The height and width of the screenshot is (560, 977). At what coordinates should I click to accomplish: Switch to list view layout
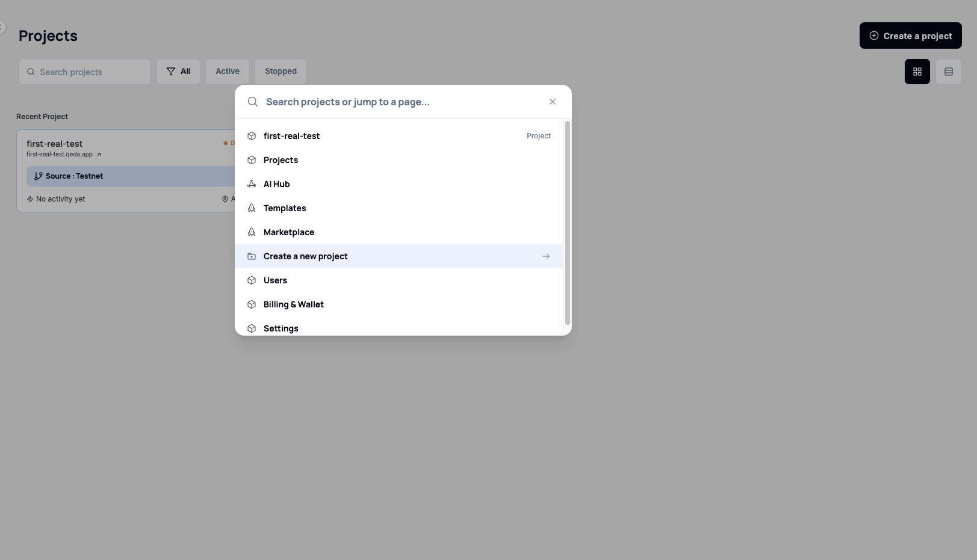[949, 72]
